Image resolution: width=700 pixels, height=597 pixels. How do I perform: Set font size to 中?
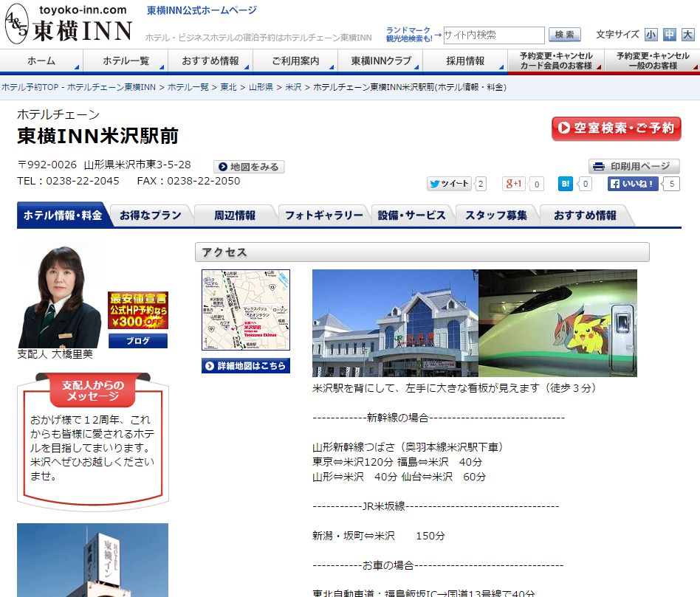click(x=669, y=35)
